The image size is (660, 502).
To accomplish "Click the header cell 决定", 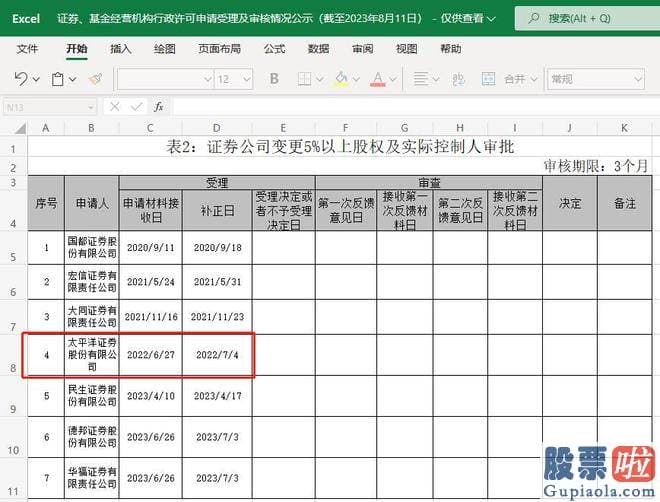I will tap(570, 203).
